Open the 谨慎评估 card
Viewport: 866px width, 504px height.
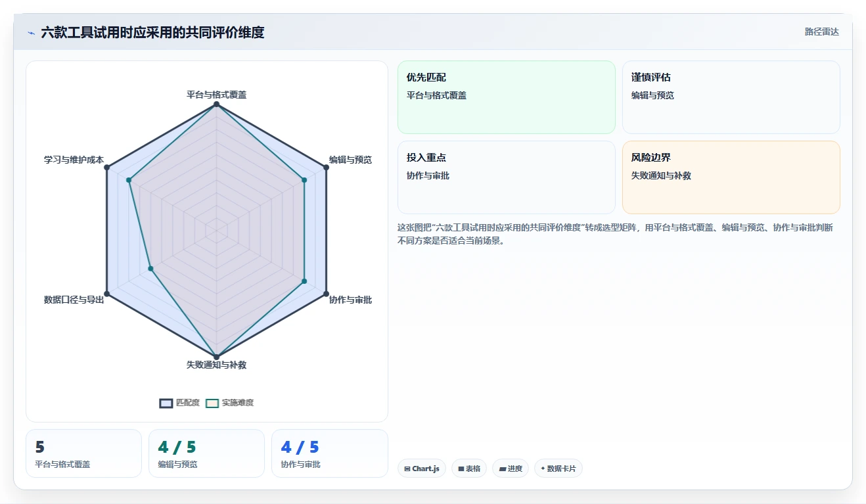731,97
